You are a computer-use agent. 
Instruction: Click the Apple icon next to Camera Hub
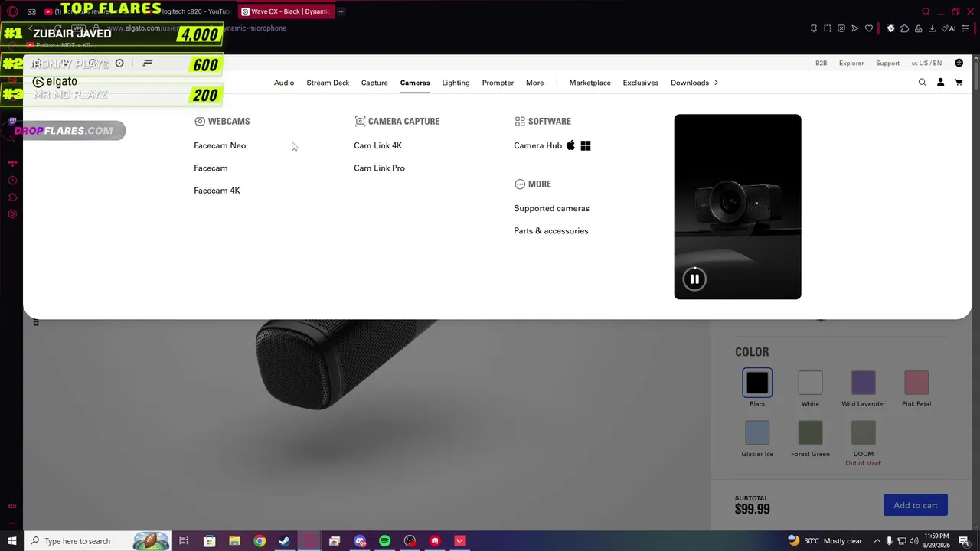coord(570,145)
